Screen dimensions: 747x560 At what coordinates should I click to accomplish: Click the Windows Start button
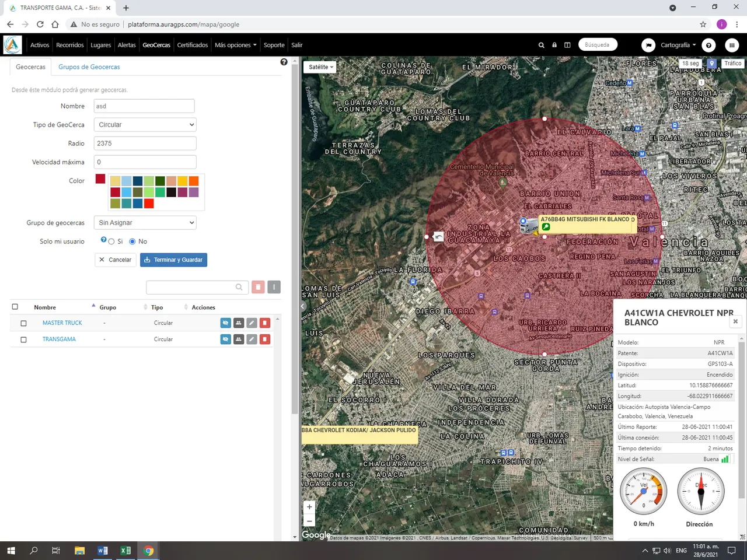pyautogui.click(x=11, y=551)
